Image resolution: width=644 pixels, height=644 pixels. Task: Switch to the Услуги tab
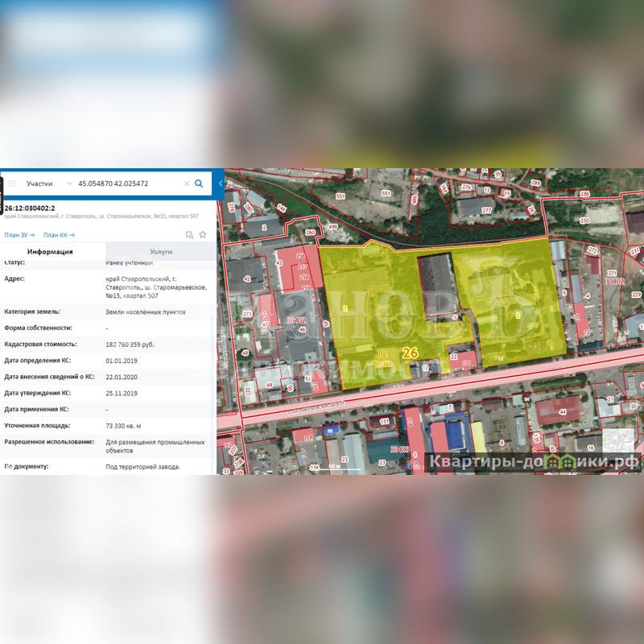161,252
